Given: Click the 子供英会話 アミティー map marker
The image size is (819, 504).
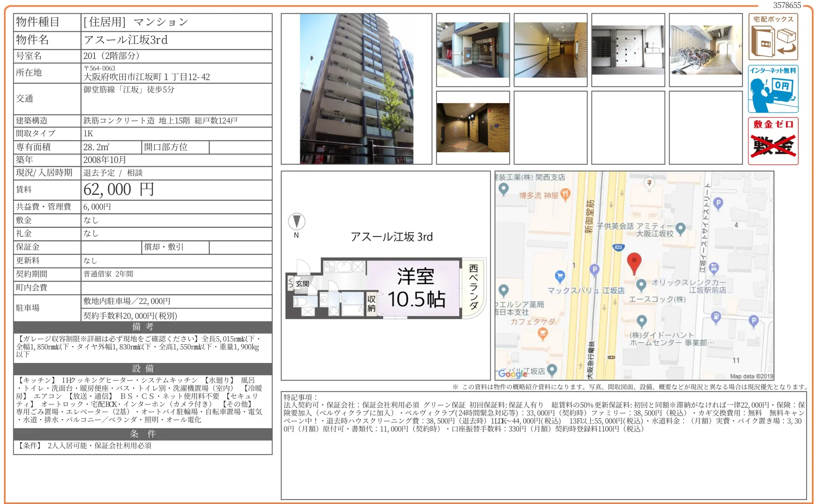Looking at the screenshot, I should tap(680, 228).
